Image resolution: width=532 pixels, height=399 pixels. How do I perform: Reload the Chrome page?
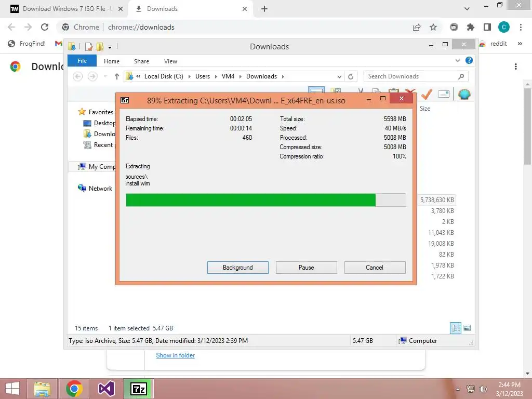(x=45, y=27)
